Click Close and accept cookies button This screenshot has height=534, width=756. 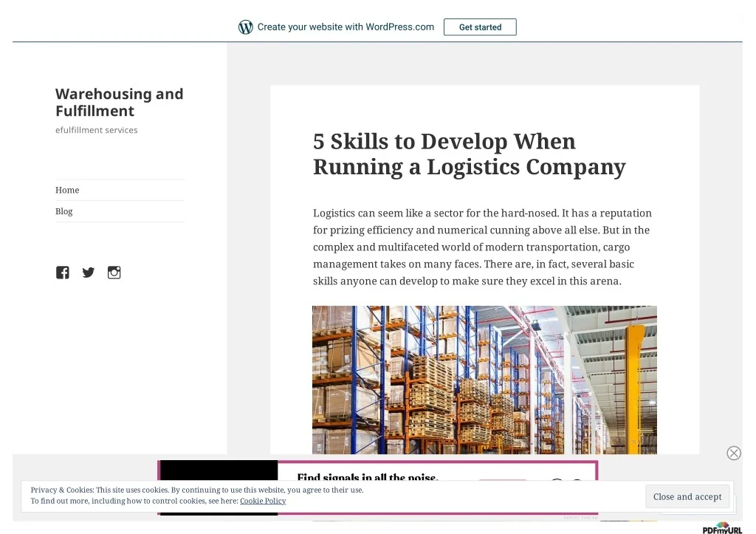[687, 497]
